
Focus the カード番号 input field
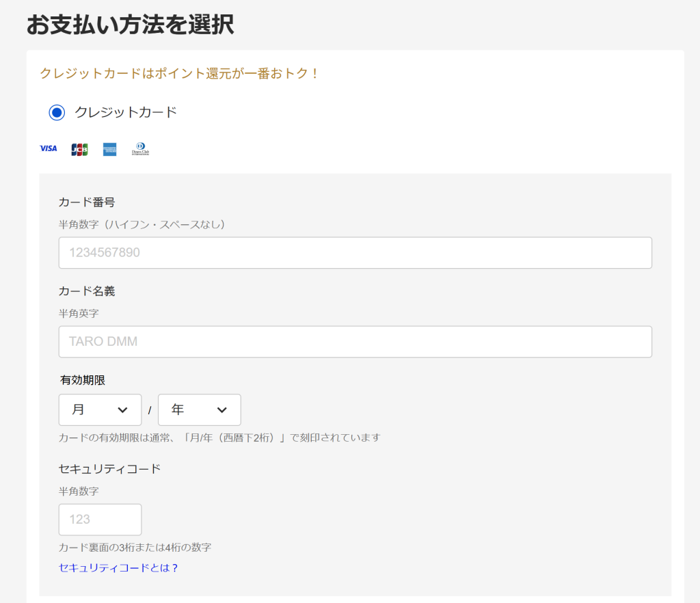coord(355,253)
